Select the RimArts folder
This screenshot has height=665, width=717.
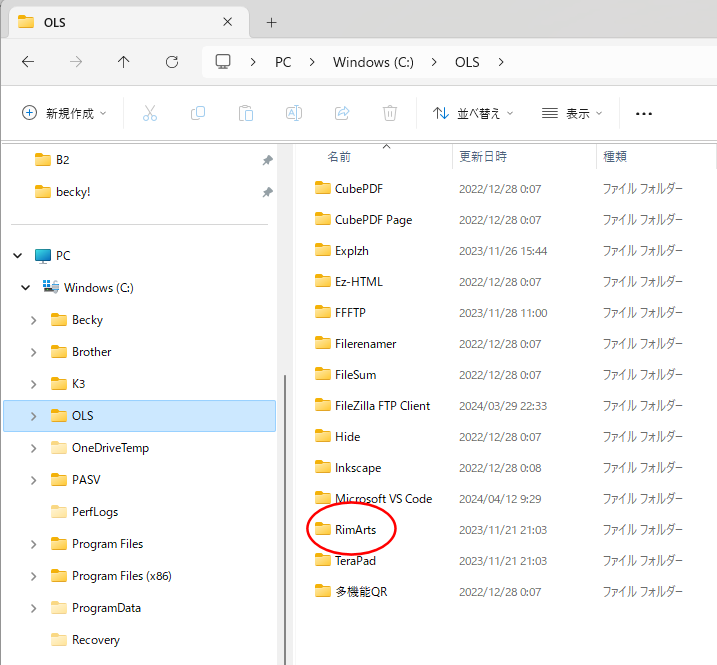coord(345,530)
